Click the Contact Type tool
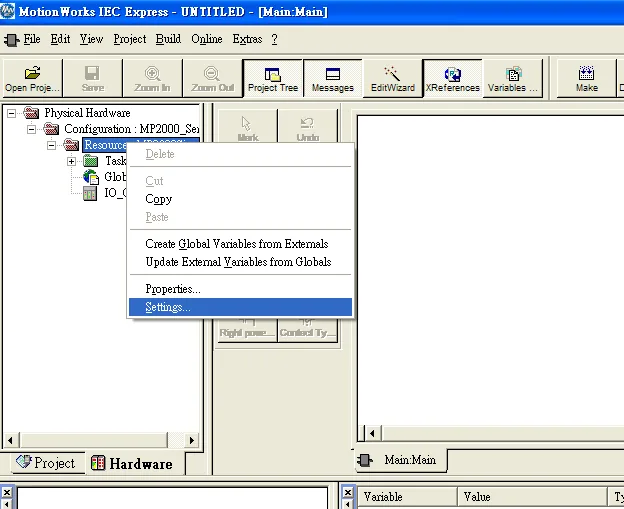 (307, 330)
